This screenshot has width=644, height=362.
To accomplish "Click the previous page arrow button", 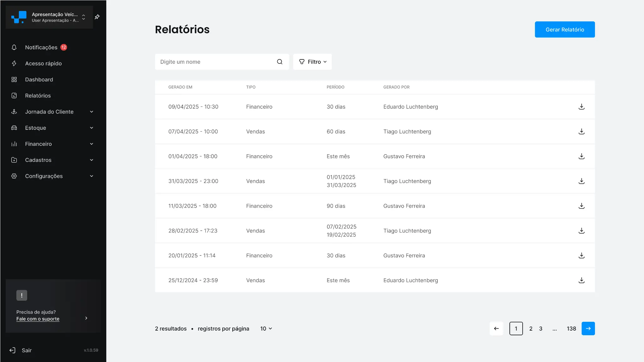I will (496, 329).
